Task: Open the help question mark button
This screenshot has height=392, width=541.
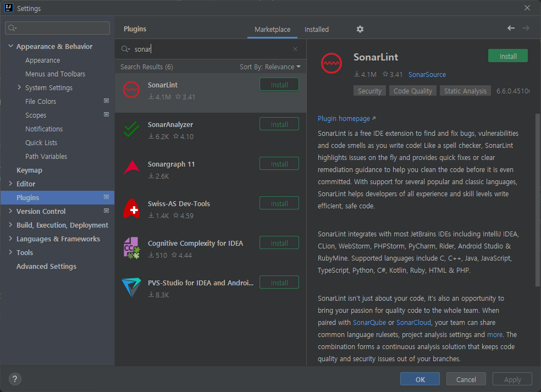Action: point(15,379)
